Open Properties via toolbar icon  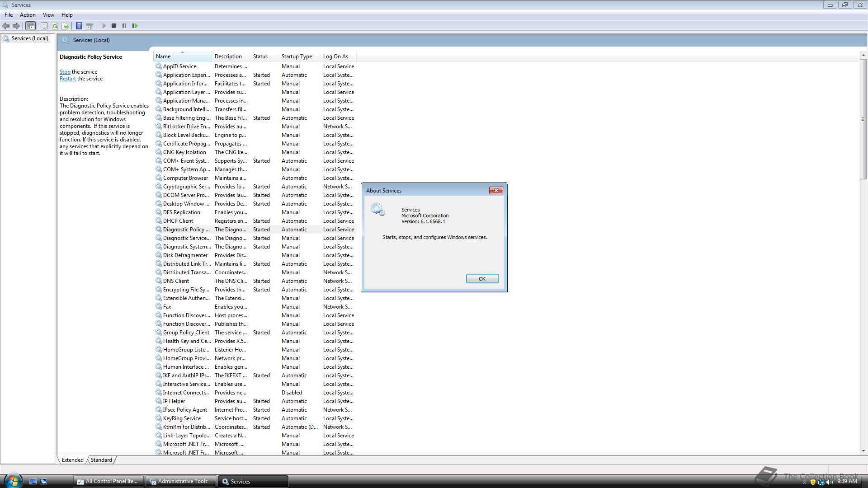[44, 26]
